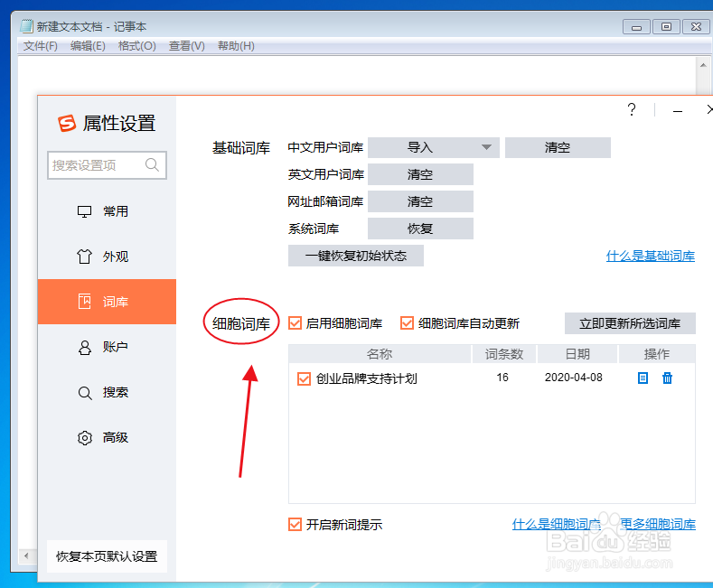Screen dimensions: 713x588
Task: Click the magnifier icon beside 搜索
Action: pos(85,393)
